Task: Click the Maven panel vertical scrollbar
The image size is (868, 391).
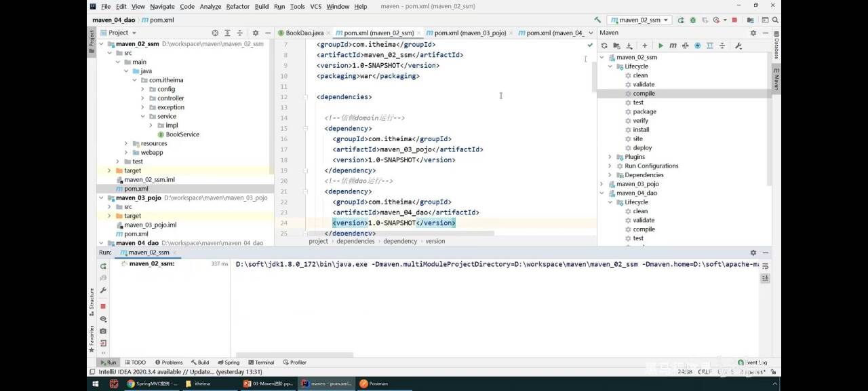Action: (x=769, y=119)
